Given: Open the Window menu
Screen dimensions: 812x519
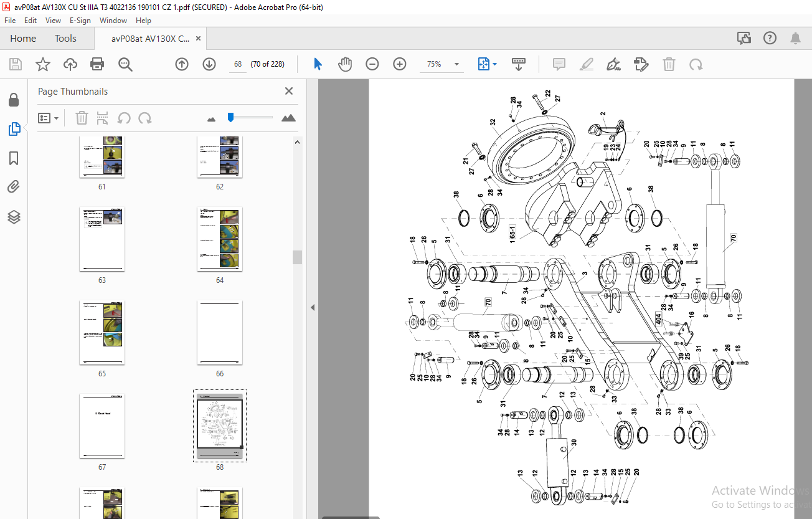Looking at the screenshot, I should (113, 21).
